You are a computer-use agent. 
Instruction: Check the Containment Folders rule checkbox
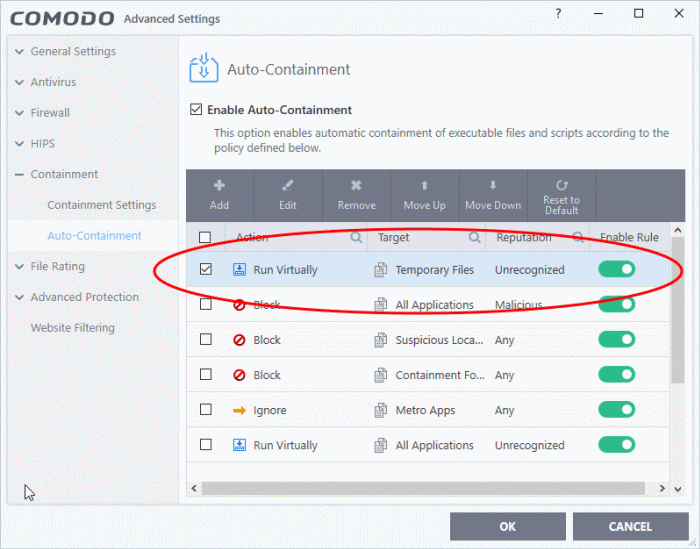click(206, 374)
